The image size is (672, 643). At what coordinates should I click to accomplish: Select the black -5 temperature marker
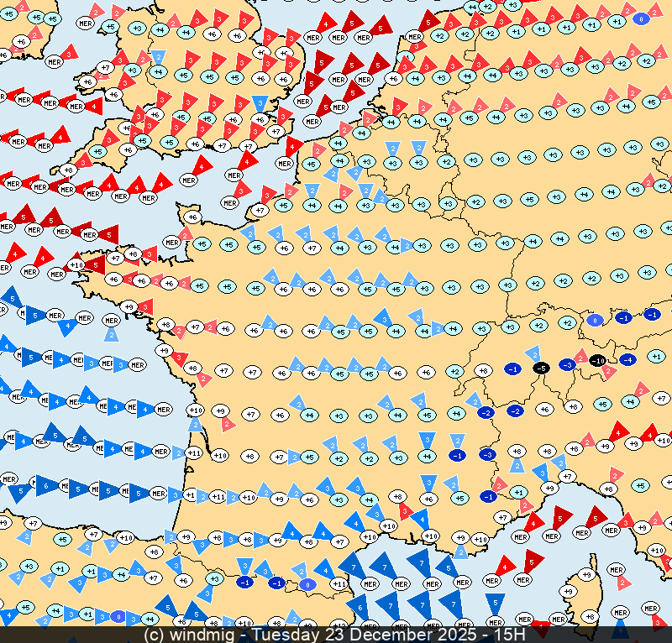pyautogui.click(x=542, y=368)
